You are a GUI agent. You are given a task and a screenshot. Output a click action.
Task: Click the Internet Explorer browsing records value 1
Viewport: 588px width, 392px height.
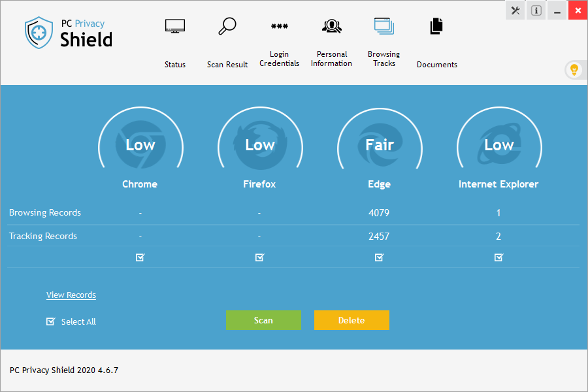point(498,213)
